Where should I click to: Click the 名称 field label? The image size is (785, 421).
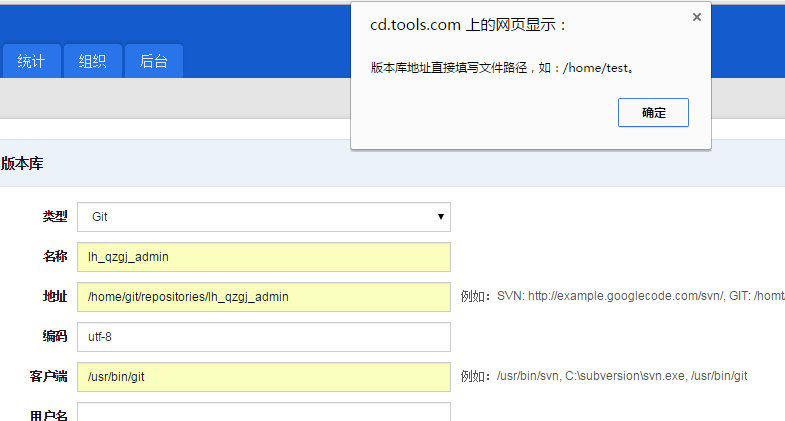(x=55, y=257)
